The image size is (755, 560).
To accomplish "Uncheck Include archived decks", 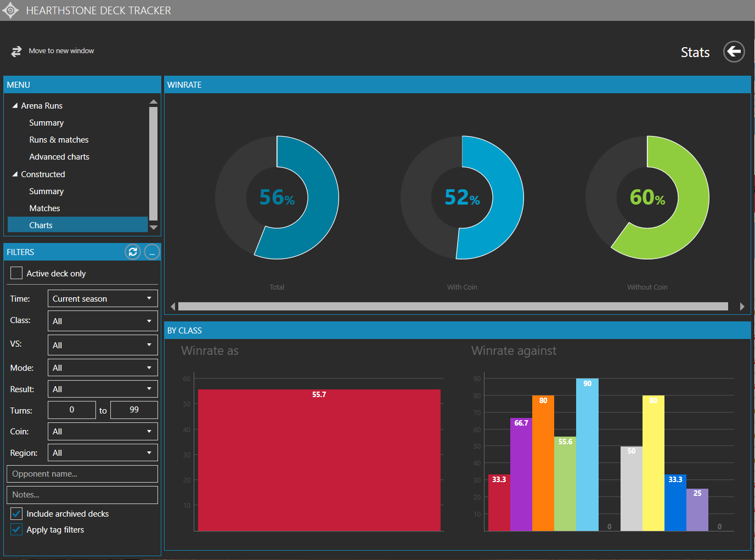I will pos(16,514).
